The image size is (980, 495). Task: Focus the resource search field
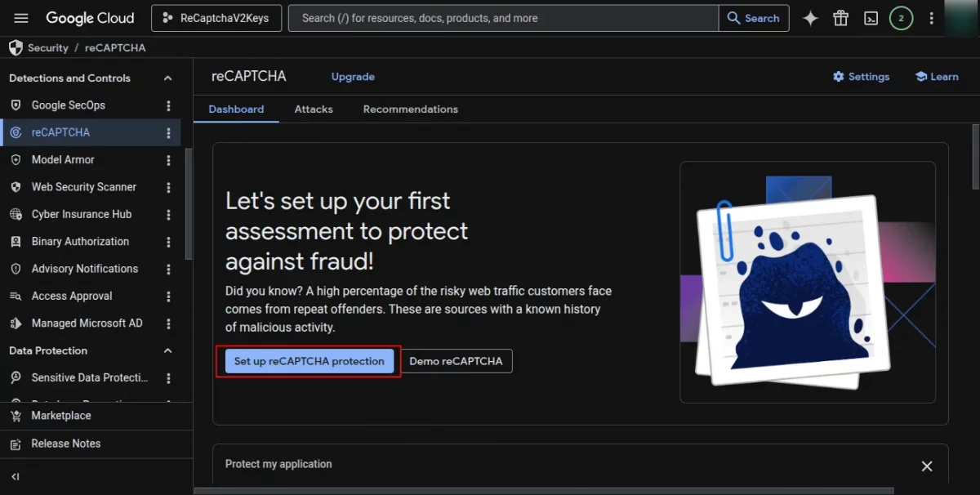point(504,18)
